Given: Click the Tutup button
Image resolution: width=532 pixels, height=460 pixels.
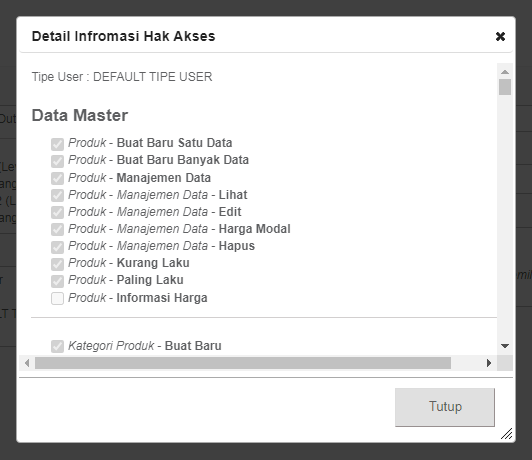Looking at the screenshot, I should click(445, 407).
